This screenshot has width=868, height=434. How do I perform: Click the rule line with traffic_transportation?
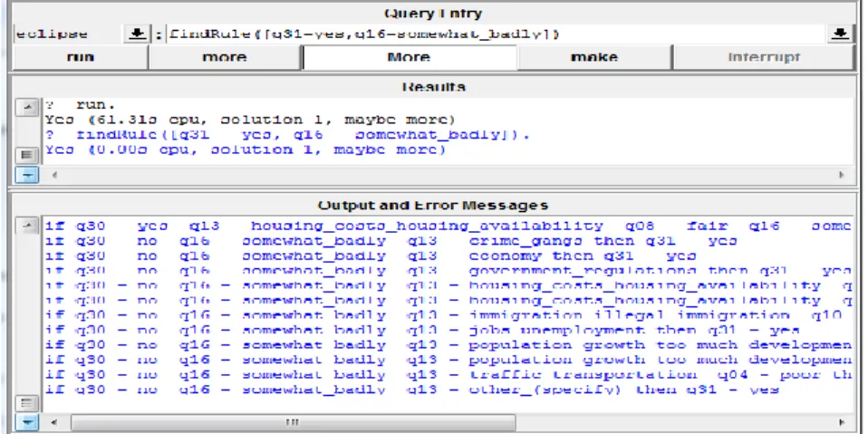[448, 375]
